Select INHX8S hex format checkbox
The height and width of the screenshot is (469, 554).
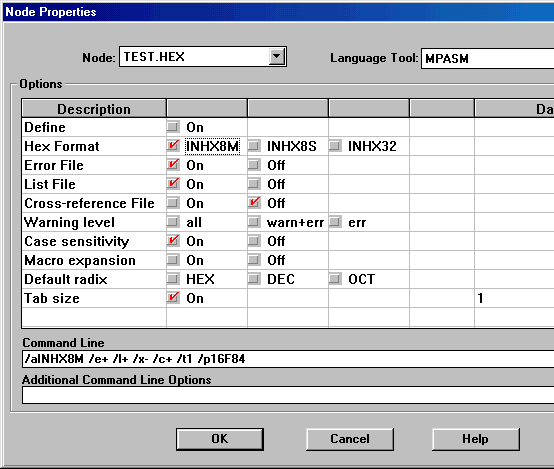254,146
